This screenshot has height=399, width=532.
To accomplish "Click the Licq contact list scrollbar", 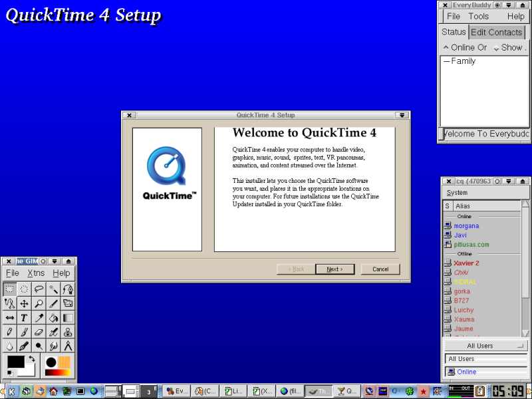I will tap(525, 268).
